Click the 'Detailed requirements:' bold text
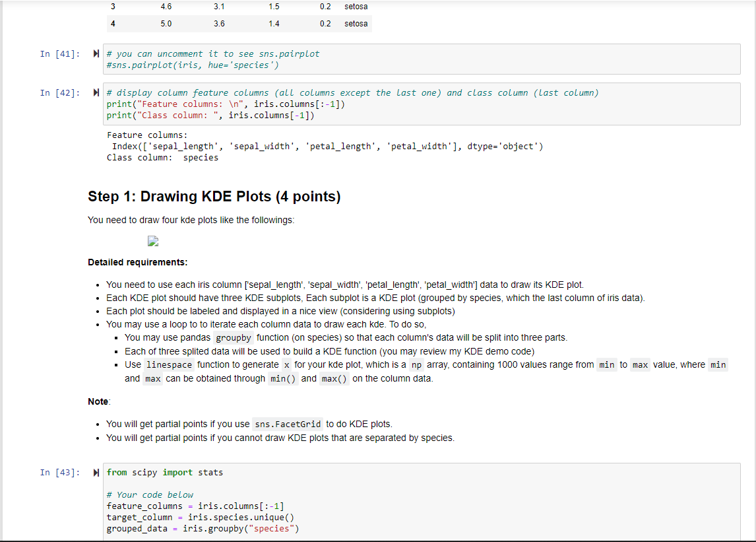 pos(137,262)
